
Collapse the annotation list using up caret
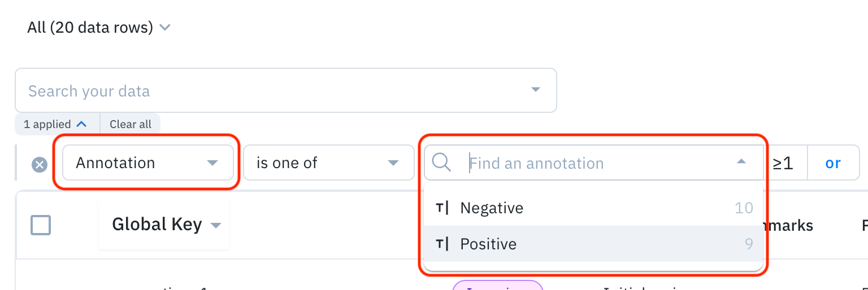tap(741, 162)
